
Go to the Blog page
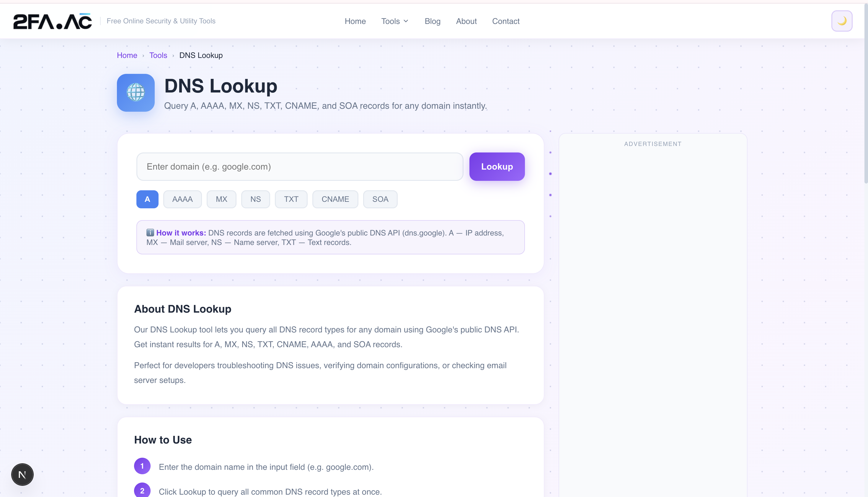point(433,21)
